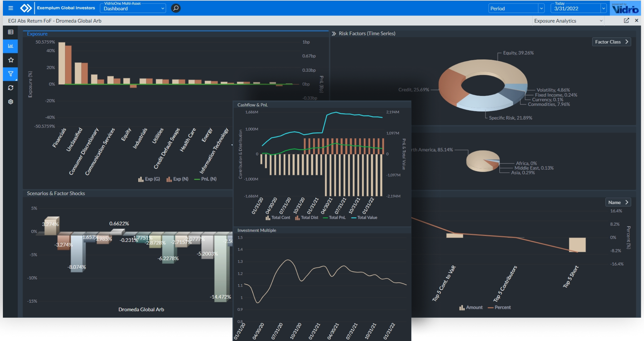Click the Factor Class button

[611, 42]
